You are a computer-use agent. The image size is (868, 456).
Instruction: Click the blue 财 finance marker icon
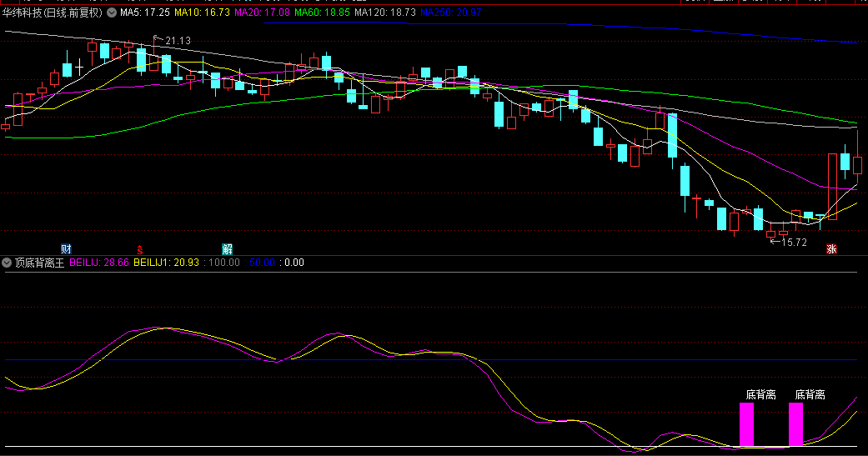[x=67, y=248]
